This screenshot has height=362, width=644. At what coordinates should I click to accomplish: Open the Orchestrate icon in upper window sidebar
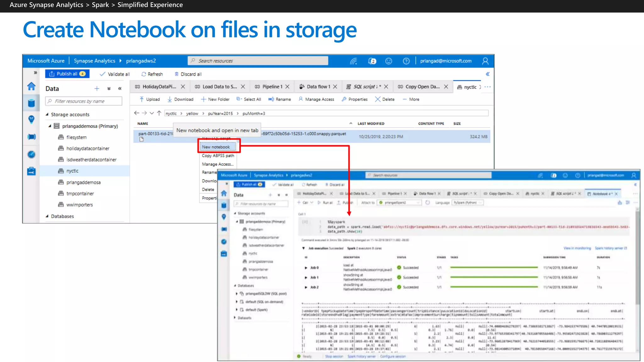click(x=31, y=137)
